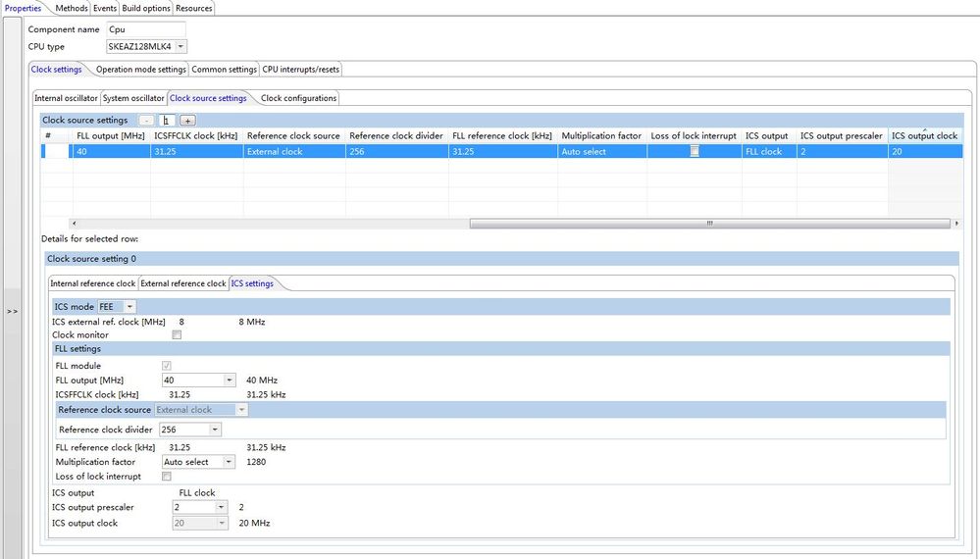Open the FLL output [MHz] dropdown
Viewport: 980px width, 559px height.
pyautogui.click(x=230, y=380)
